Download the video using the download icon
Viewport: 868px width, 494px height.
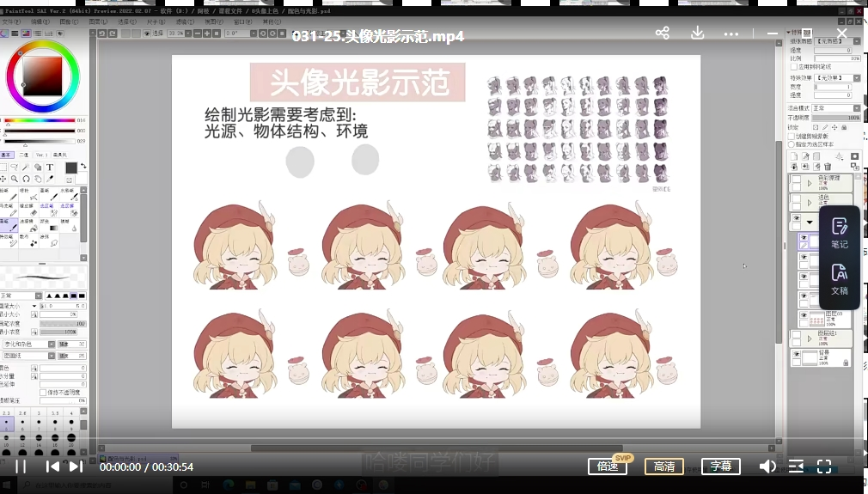tap(698, 33)
